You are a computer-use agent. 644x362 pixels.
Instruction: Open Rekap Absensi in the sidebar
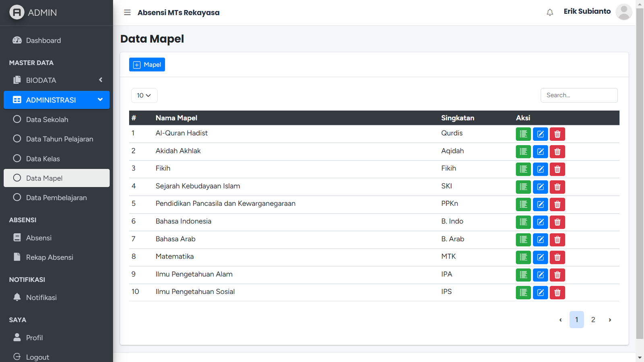pos(50,257)
